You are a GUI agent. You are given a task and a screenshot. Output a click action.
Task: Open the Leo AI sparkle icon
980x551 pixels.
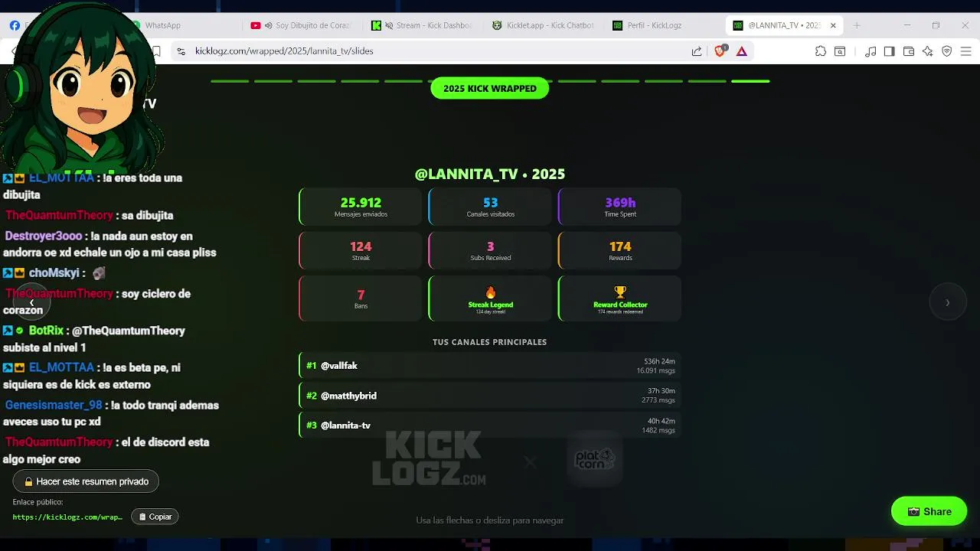[928, 51]
